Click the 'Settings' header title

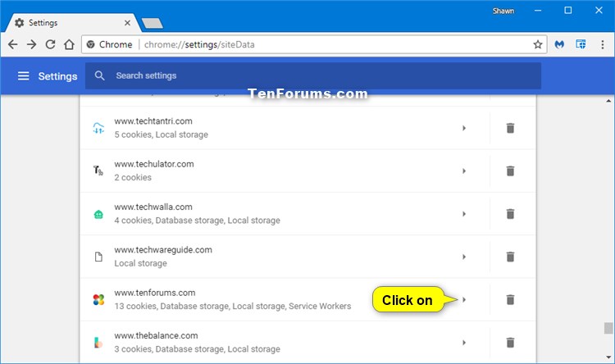pyautogui.click(x=57, y=76)
